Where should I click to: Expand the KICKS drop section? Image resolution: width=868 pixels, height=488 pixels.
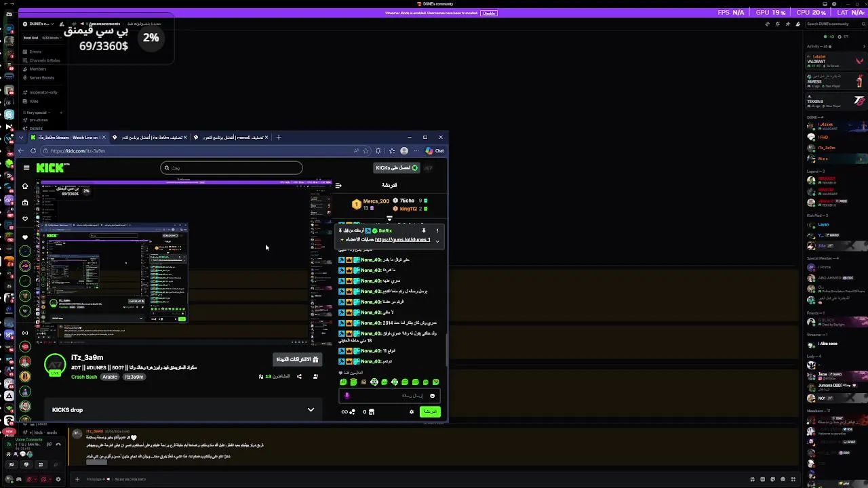(x=311, y=410)
